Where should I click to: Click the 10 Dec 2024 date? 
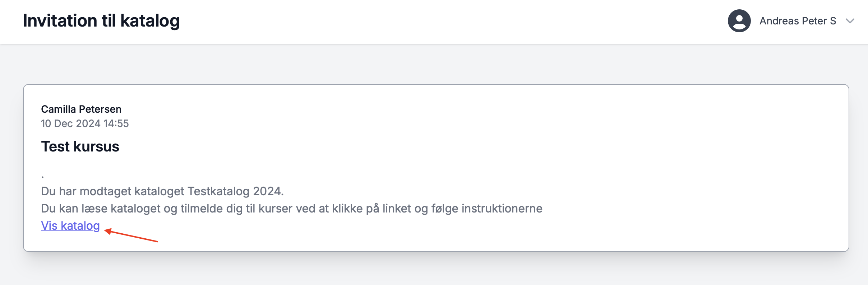pyautogui.click(x=71, y=123)
